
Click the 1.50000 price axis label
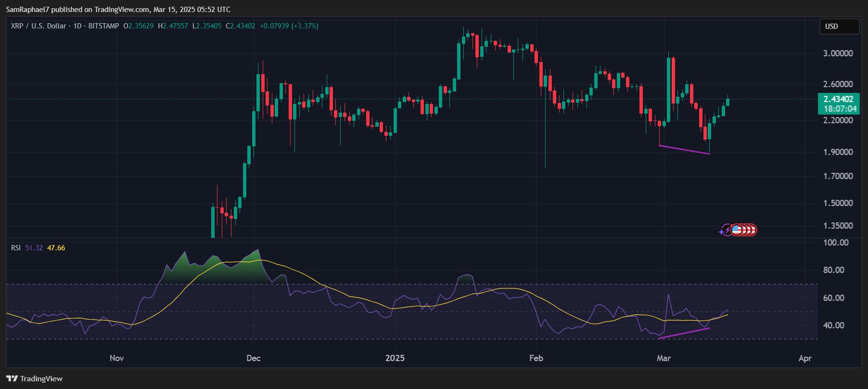click(838, 203)
